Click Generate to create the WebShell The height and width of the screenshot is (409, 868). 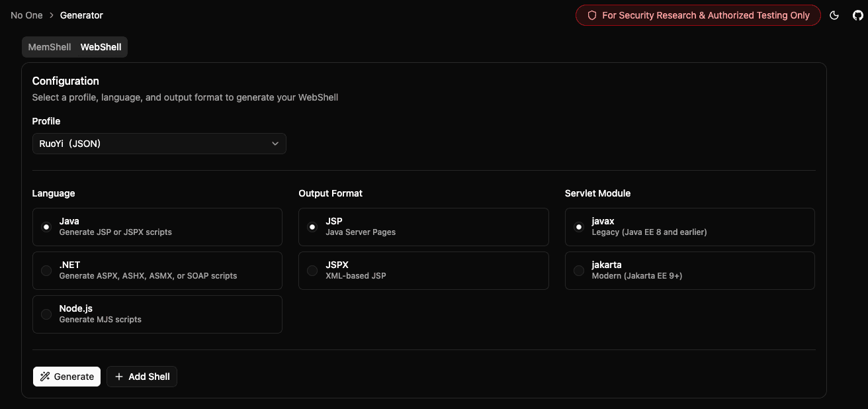tap(66, 376)
